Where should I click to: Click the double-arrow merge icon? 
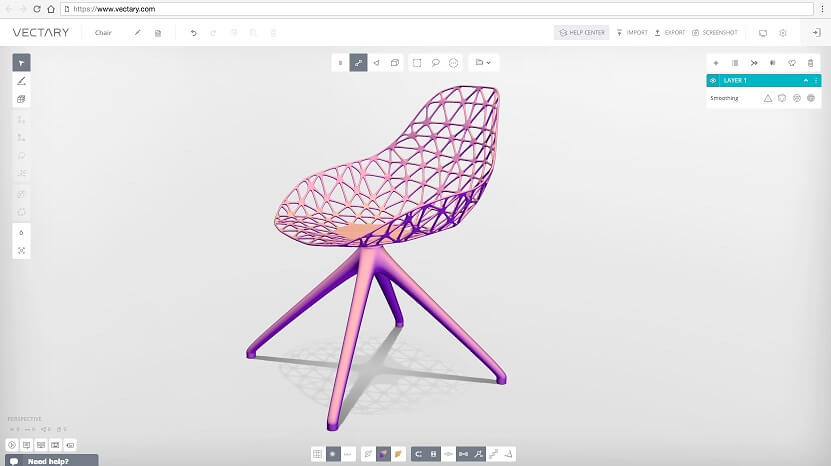[754, 63]
